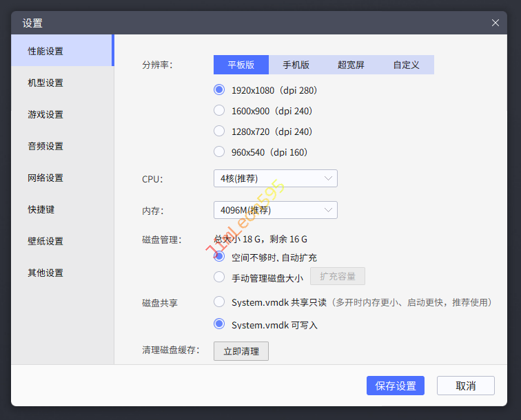Open 机型设置 in the sidebar
Viewport: 521px width, 420px height.
45,83
